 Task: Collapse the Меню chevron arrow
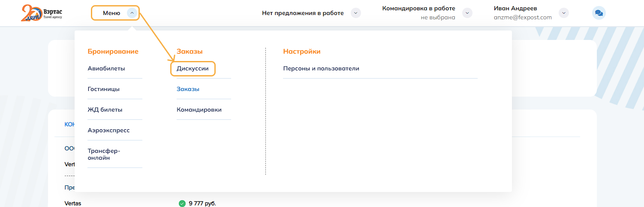[132, 13]
